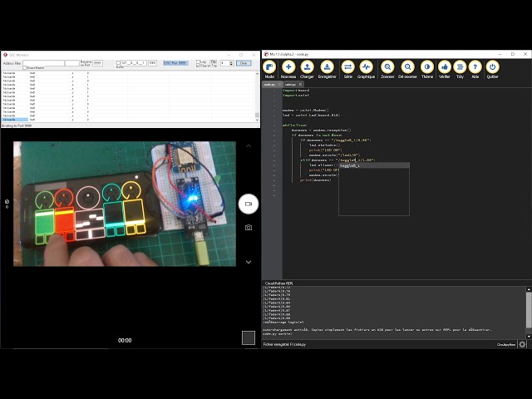Open the camera roll thumbnail

point(249,338)
